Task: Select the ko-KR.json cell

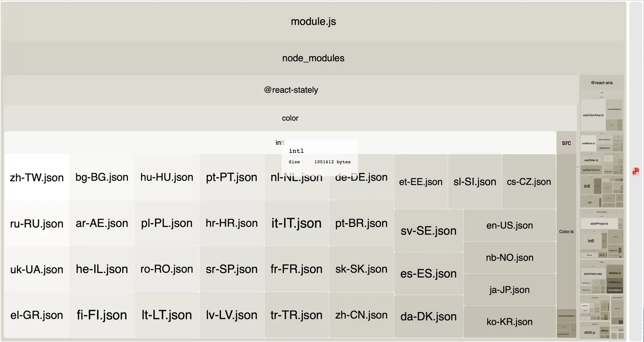Action: coord(510,322)
